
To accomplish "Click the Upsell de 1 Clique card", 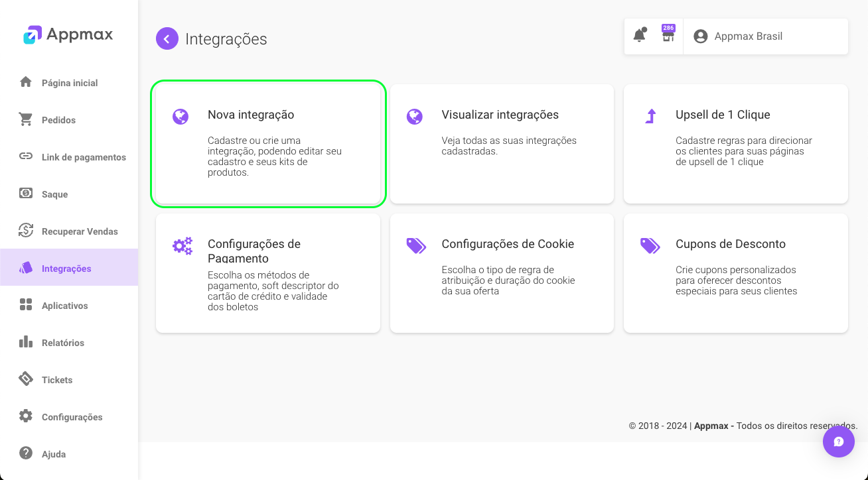I will [x=735, y=143].
